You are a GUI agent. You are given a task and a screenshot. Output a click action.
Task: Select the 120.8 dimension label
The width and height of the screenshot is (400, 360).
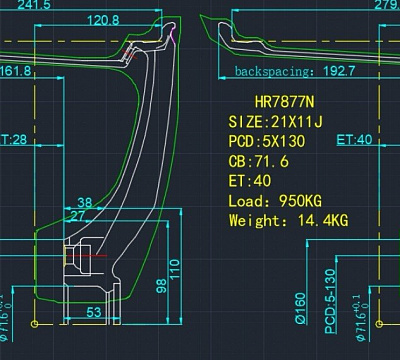(x=103, y=21)
